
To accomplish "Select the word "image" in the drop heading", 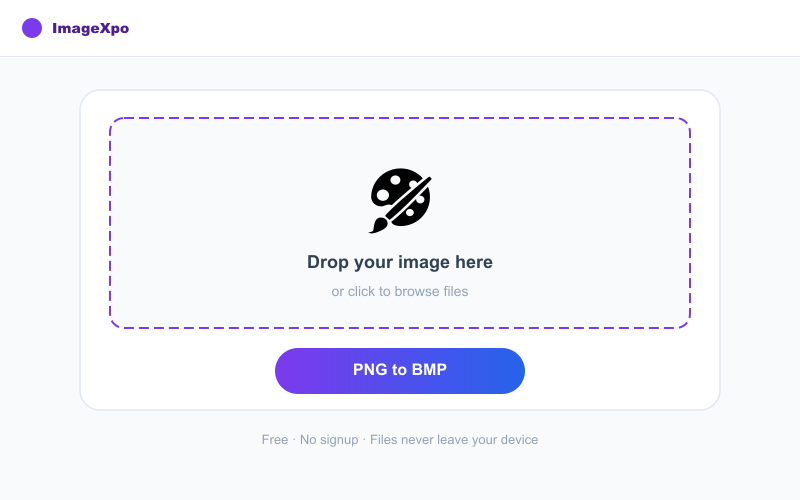I will point(424,262).
